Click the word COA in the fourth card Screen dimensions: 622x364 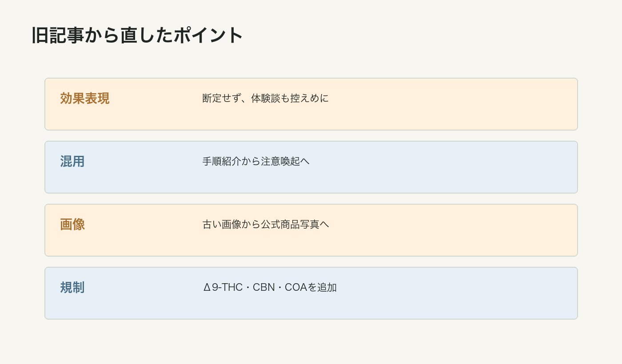(x=296, y=287)
